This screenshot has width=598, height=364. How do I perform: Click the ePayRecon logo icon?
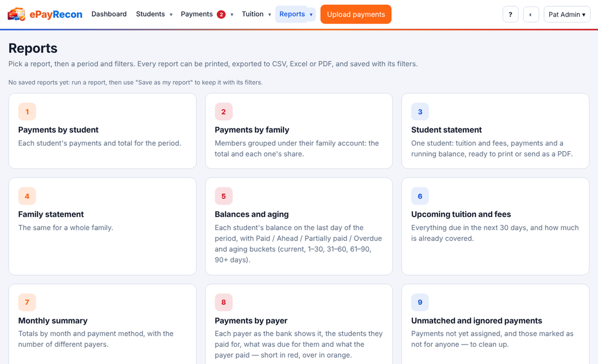tap(17, 14)
